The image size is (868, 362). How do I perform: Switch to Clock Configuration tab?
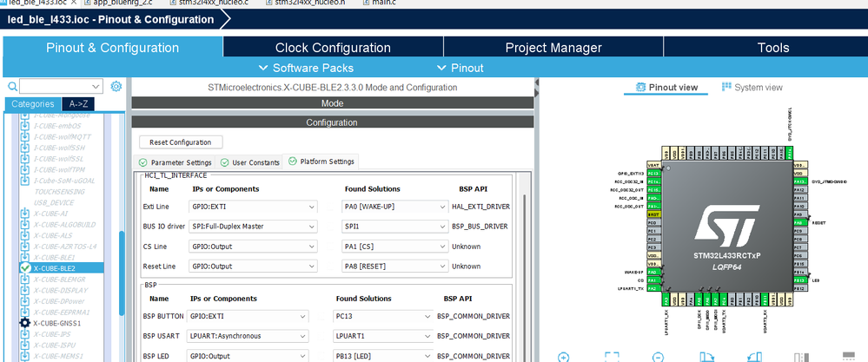[333, 48]
